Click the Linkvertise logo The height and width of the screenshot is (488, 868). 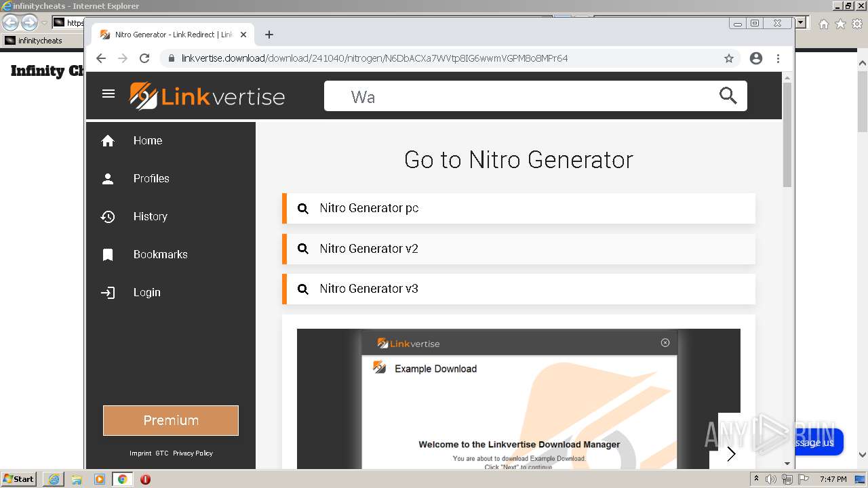pos(207,96)
